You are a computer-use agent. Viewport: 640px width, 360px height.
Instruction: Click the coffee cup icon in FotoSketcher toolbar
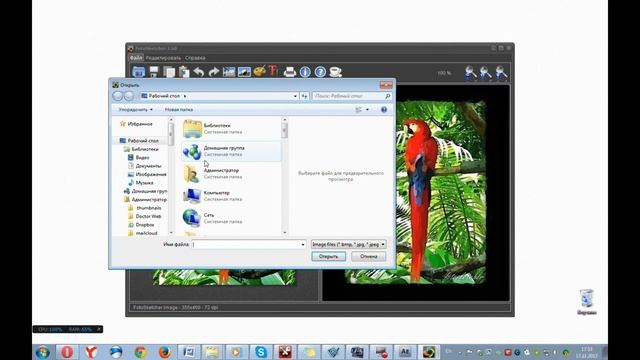click(x=336, y=72)
